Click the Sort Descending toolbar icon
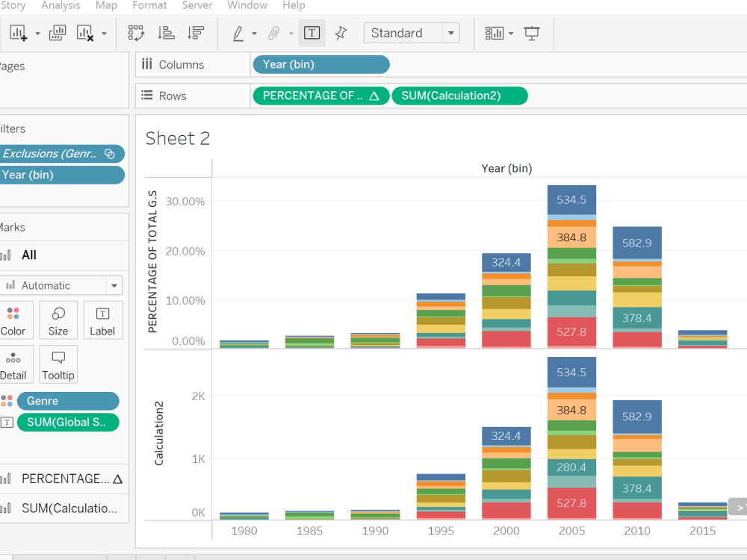This screenshot has height=560, width=747. (x=196, y=33)
